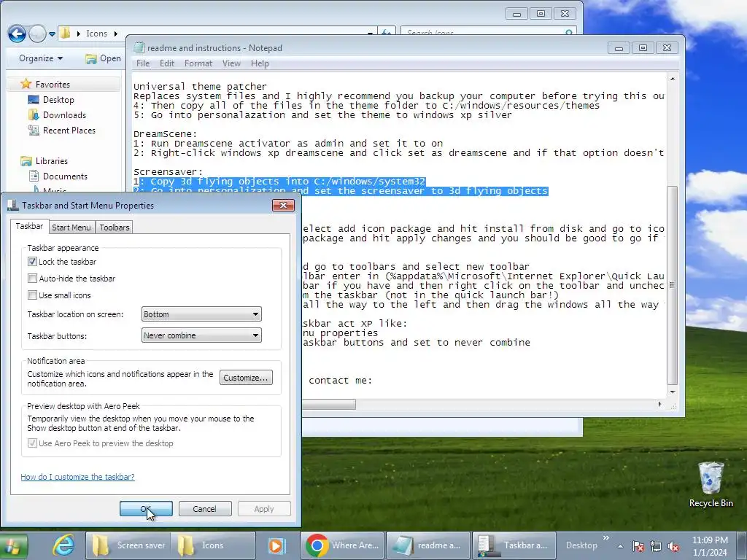Click the network tray icon

pyautogui.click(x=656, y=546)
